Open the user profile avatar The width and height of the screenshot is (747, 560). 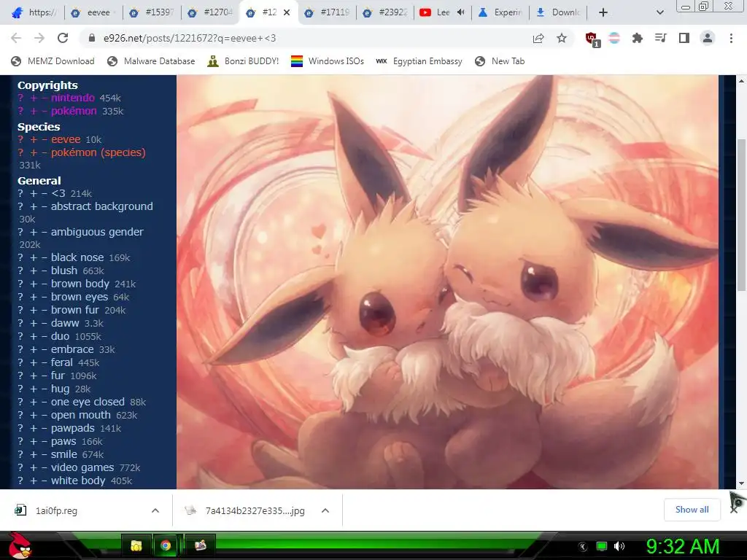708,38
